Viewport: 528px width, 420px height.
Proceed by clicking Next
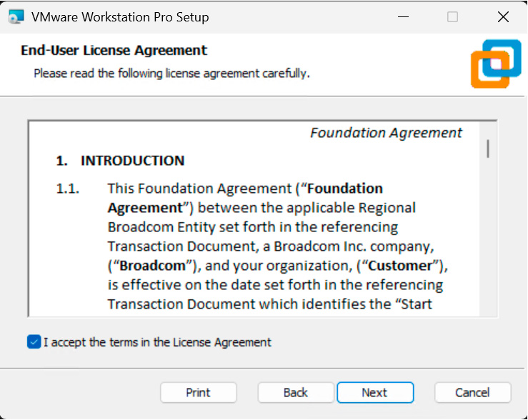coord(374,392)
